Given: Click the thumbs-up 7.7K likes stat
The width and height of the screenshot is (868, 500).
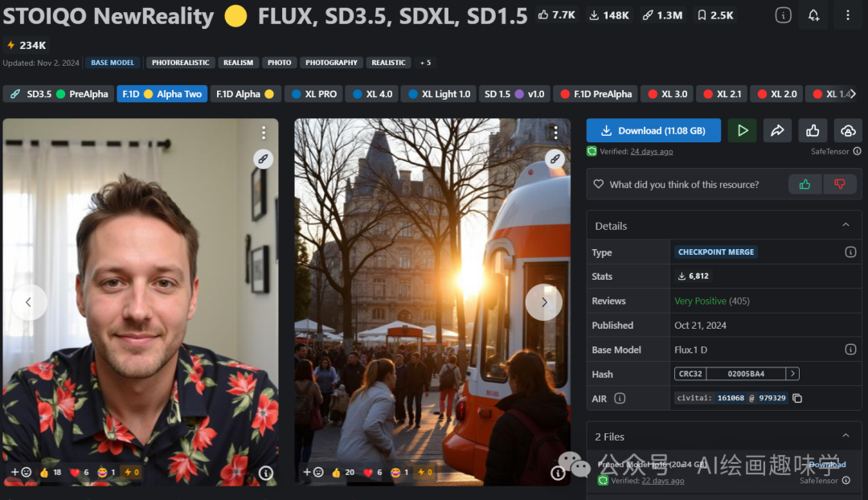Looking at the screenshot, I should pos(557,15).
